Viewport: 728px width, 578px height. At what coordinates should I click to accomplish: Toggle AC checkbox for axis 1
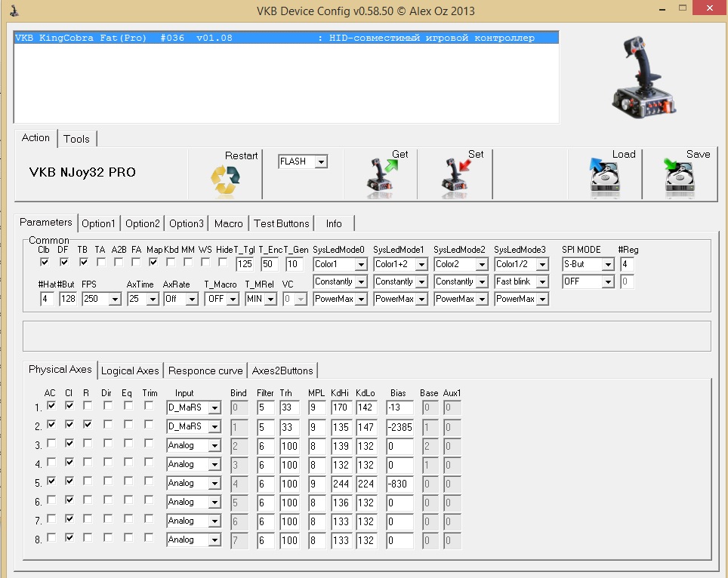51,405
